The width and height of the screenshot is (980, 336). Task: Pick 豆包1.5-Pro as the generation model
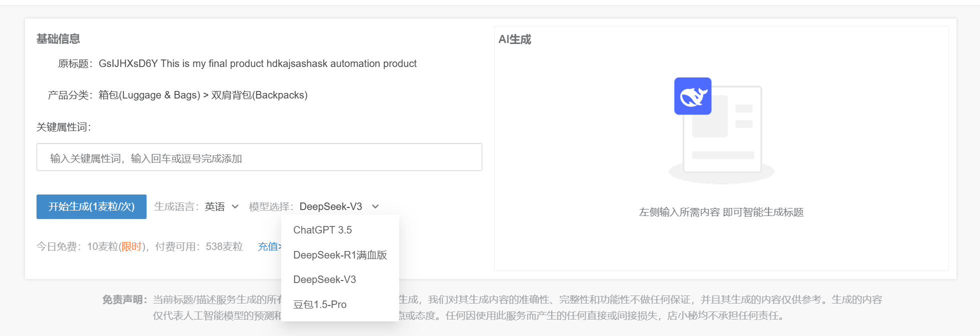coord(319,304)
